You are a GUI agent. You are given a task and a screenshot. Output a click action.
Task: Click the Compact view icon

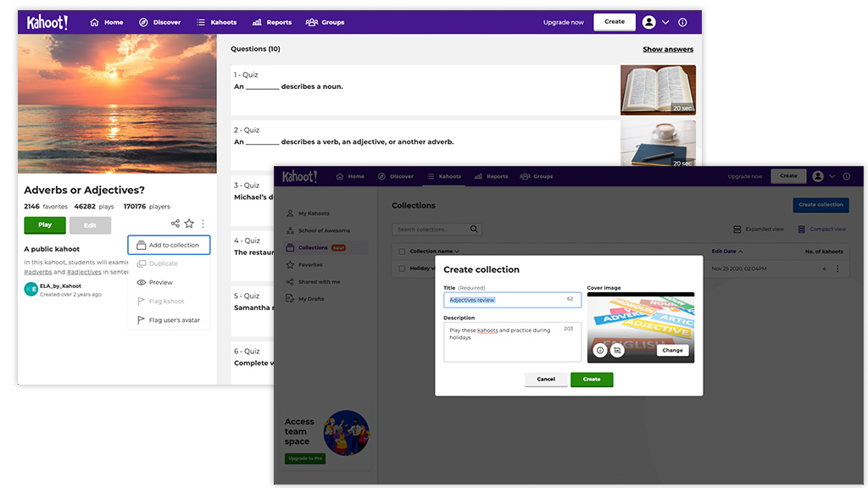801,229
